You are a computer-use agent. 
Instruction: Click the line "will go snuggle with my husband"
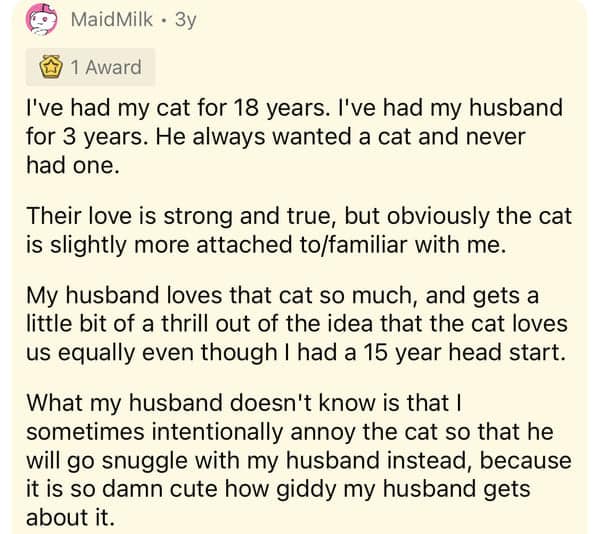[x=299, y=460]
